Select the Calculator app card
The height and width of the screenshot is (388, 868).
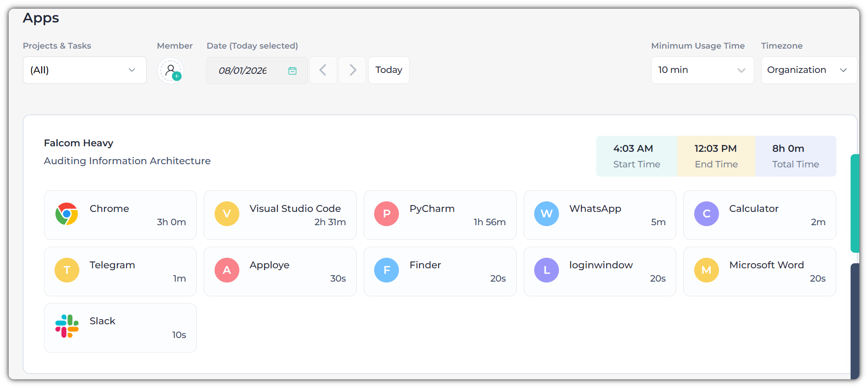pos(759,215)
